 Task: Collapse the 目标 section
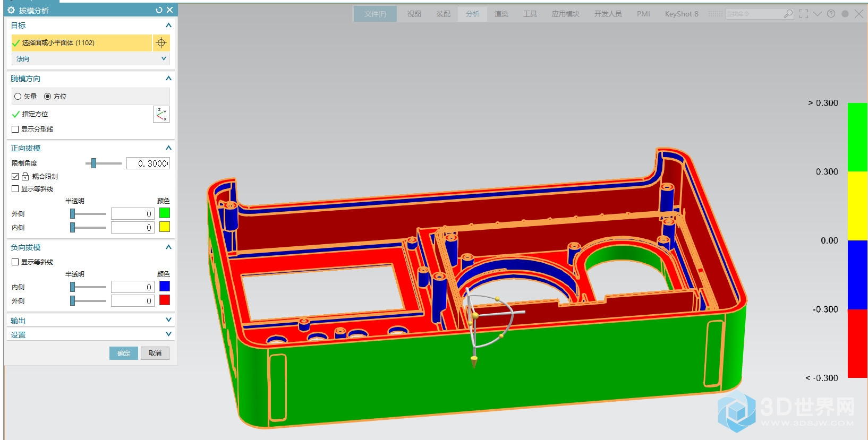pos(168,25)
